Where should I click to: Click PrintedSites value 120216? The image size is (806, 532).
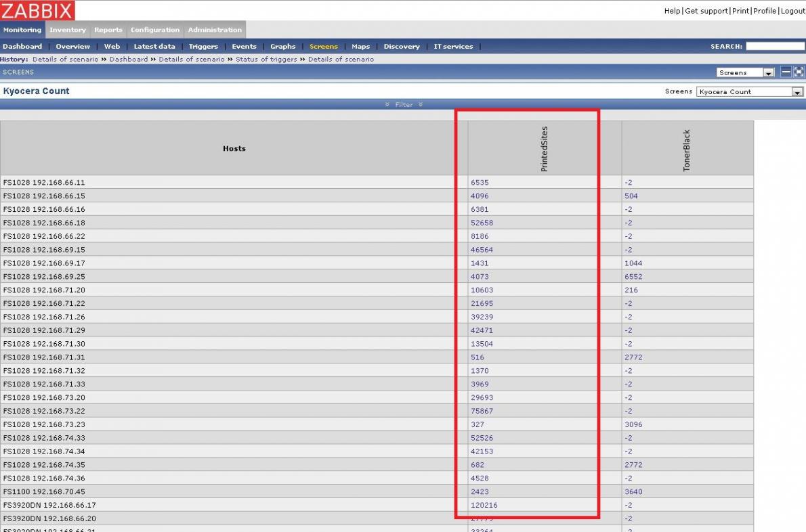pos(484,505)
